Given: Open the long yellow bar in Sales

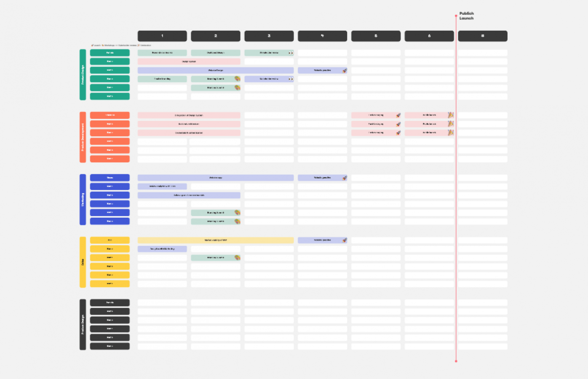Looking at the screenshot, I should (216, 240).
